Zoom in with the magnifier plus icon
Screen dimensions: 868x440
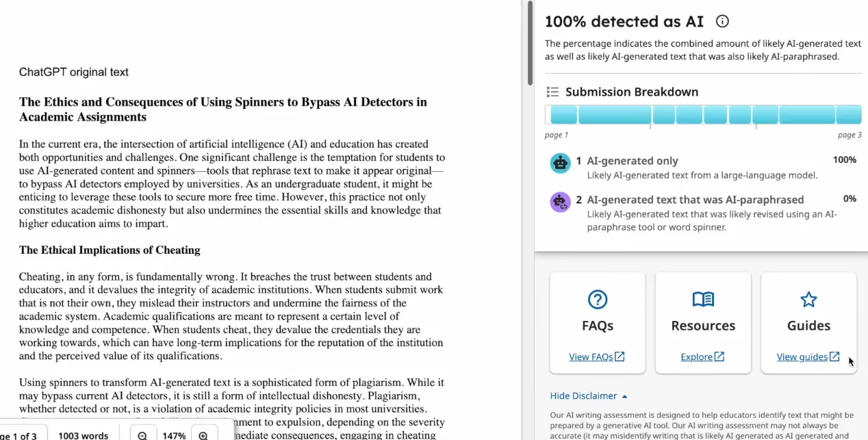tap(203, 435)
